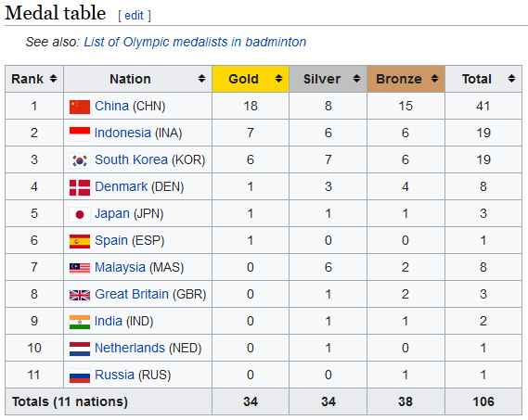Image resolution: width=528 pixels, height=420 pixels.
Task: Click the Indonesia flag icon
Action: [80, 134]
